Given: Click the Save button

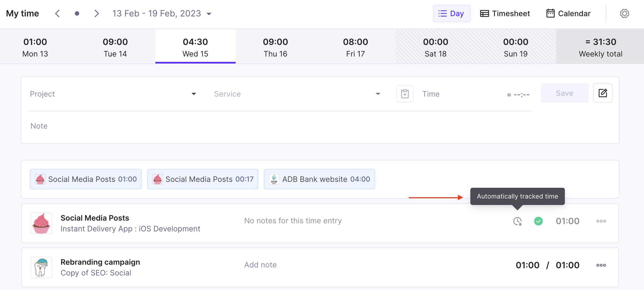Looking at the screenshot, I should tap(565, 93).
